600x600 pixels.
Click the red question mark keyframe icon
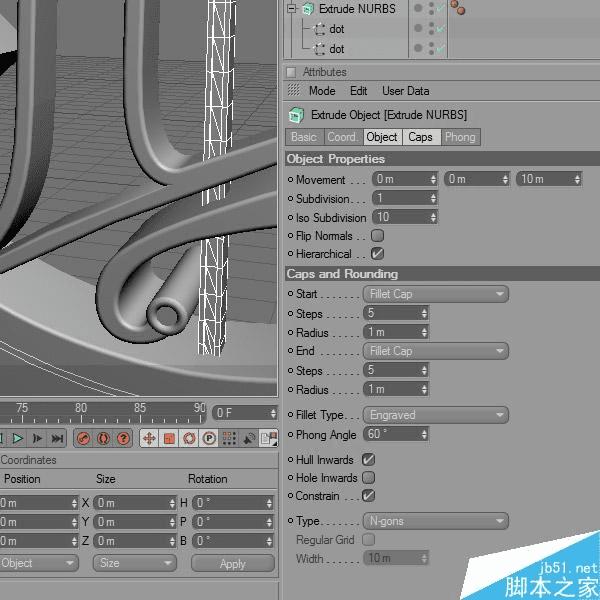pos(123,438)
